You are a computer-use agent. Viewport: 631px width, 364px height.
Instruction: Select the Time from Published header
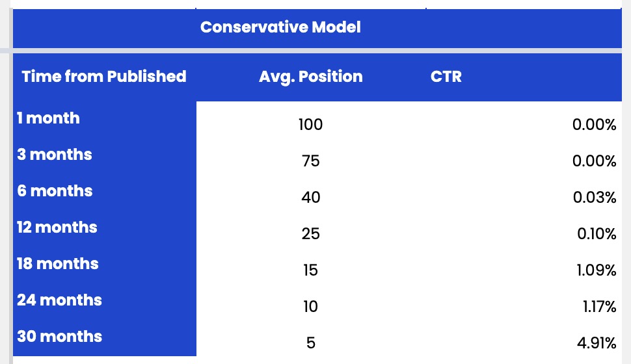click(104, 77)
